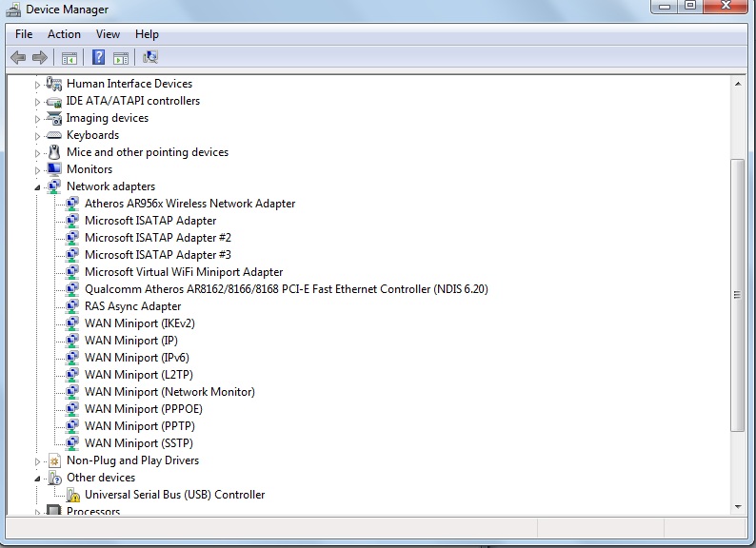Screen dimensions: 756x548
Task: Click the Forward arrow toolbar icon
Action: (x=40, y=58)
